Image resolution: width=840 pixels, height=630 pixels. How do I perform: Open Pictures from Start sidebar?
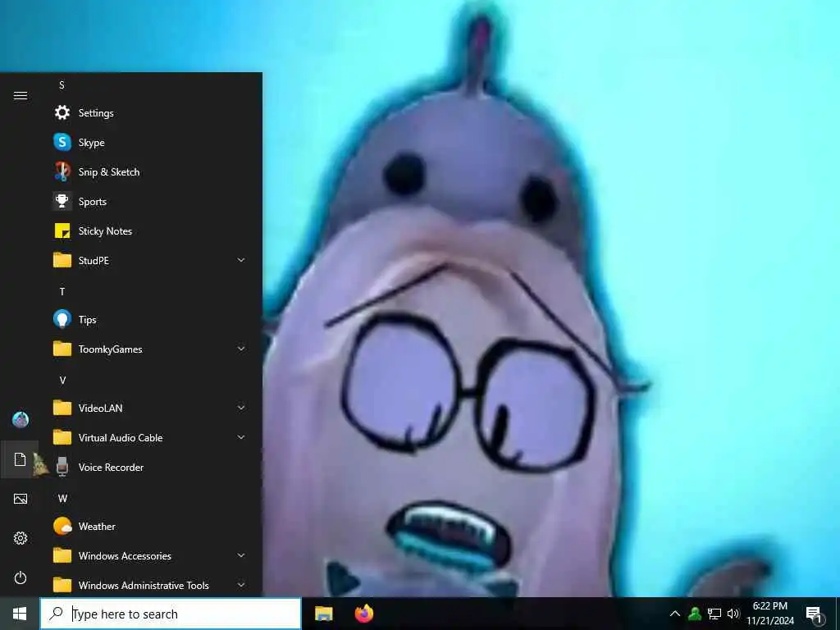pyautogui.click(x=21, y=499)
